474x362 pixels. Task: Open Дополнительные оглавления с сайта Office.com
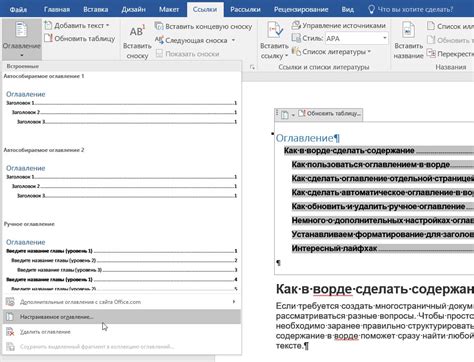click(x=121, y=302)
